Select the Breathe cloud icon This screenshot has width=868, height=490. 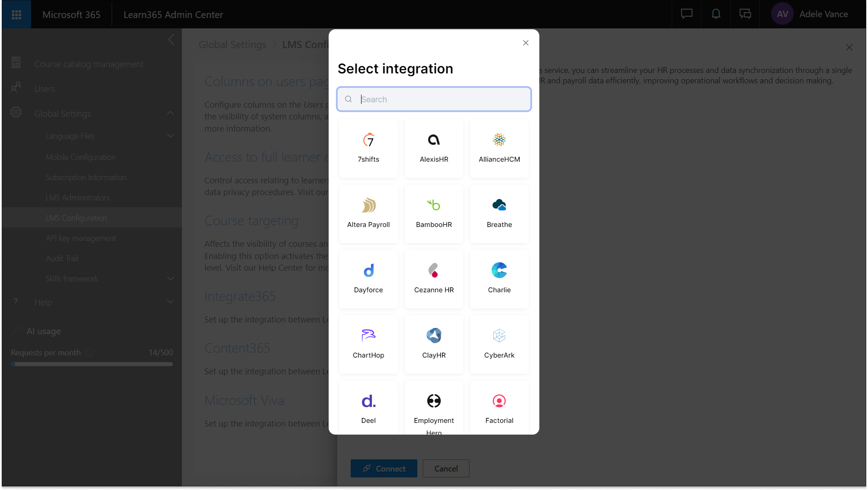(x=499, y=205)
